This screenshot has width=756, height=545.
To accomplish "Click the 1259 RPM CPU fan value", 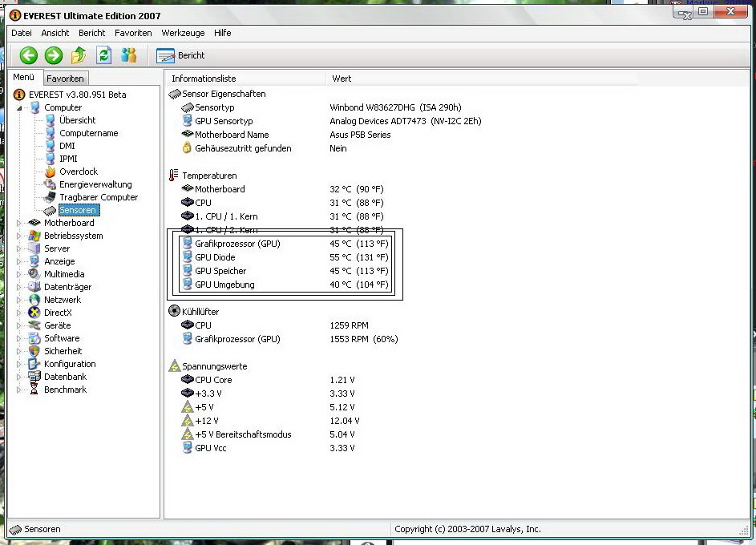I will click(349, 325).
